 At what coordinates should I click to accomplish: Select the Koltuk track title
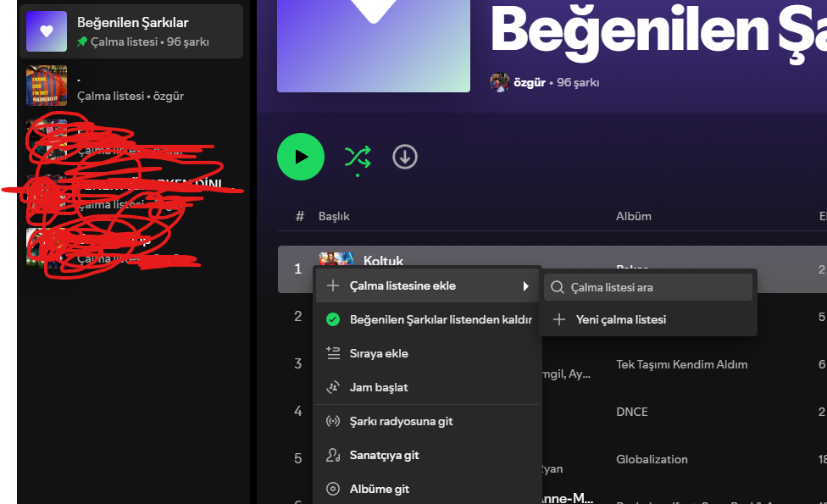click(x=383, y=260)
